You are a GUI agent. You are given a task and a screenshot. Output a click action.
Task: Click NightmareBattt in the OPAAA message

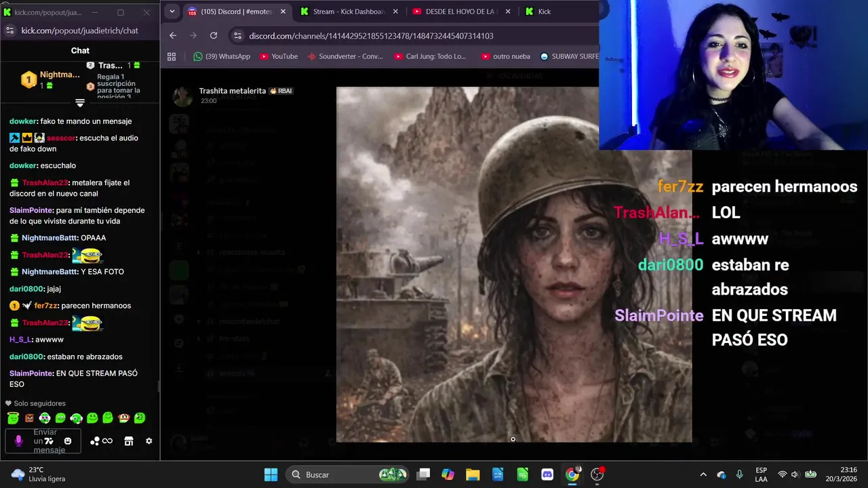pos(50,238)
